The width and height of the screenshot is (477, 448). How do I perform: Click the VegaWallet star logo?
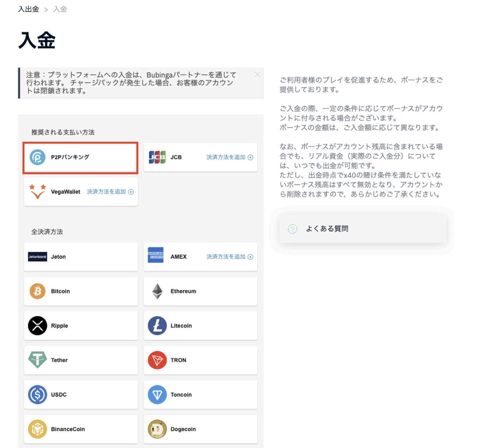click(37, 191)
